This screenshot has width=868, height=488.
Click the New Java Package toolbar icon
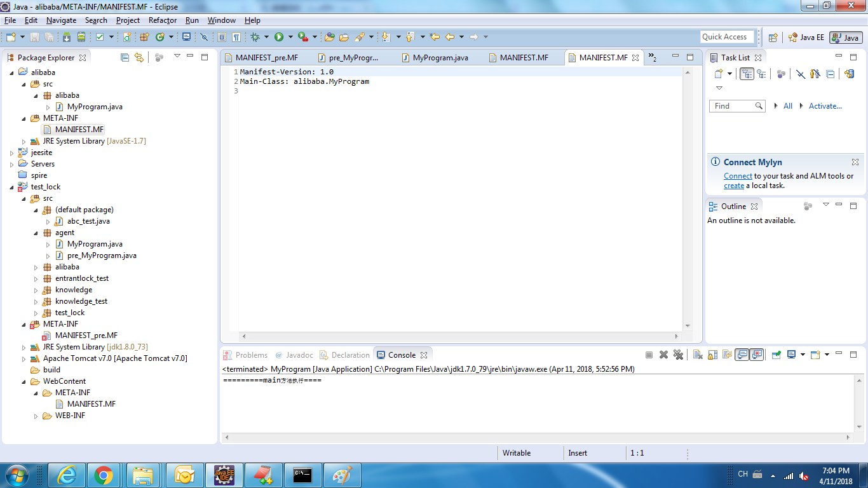tap(144, 37)
